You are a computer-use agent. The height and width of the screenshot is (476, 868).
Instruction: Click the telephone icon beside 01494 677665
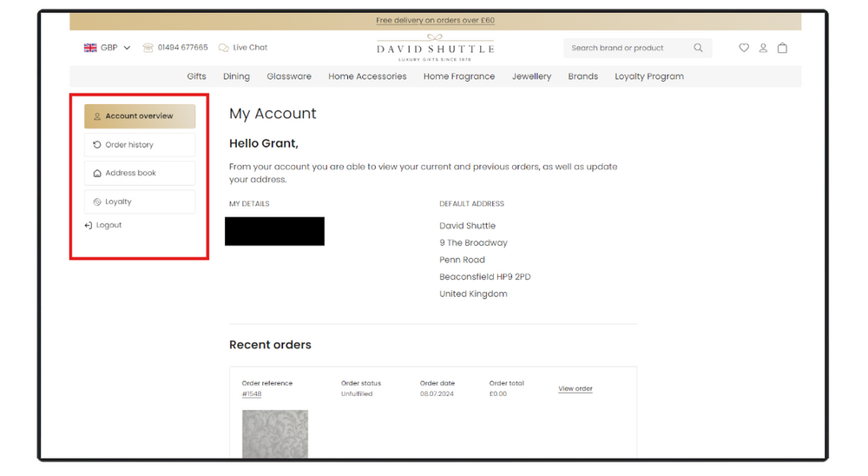(148, 48)
